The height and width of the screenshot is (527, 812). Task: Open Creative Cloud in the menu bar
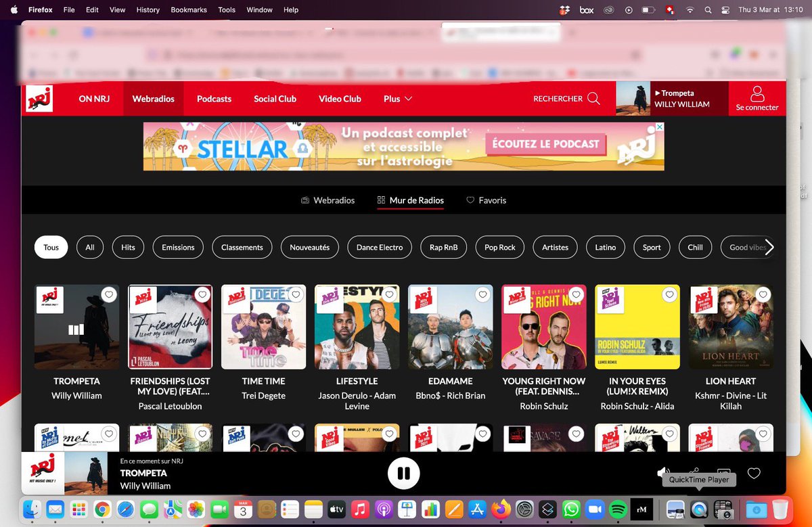(609, 10)
